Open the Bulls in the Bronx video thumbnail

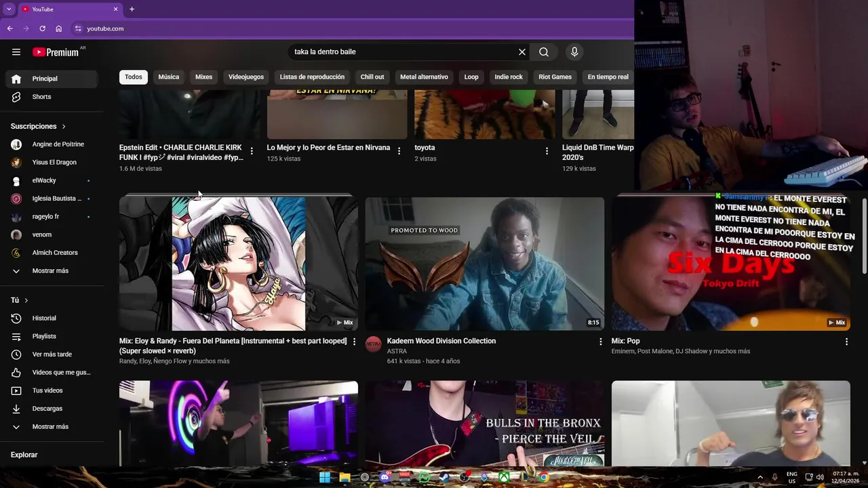pos(485,423)
